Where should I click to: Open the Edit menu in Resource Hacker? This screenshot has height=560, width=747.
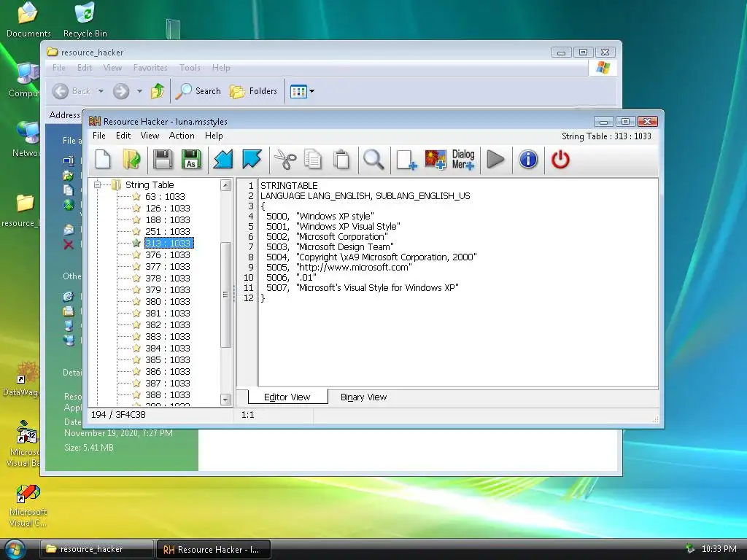pos(123,136)
